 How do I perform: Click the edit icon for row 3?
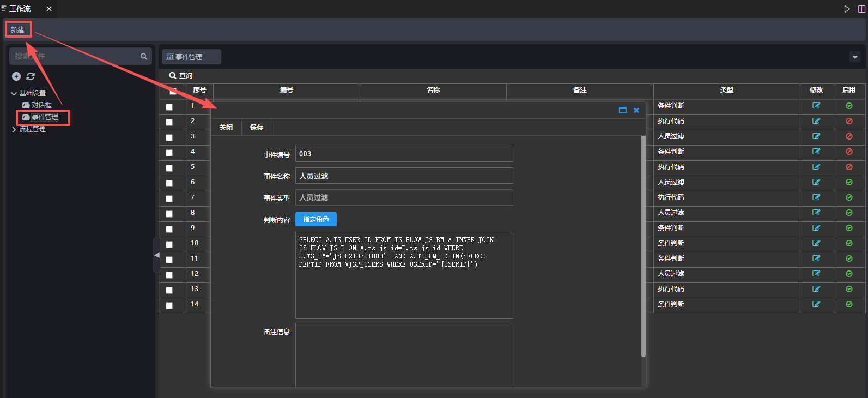pyautogui.click(x=816, y=136)
